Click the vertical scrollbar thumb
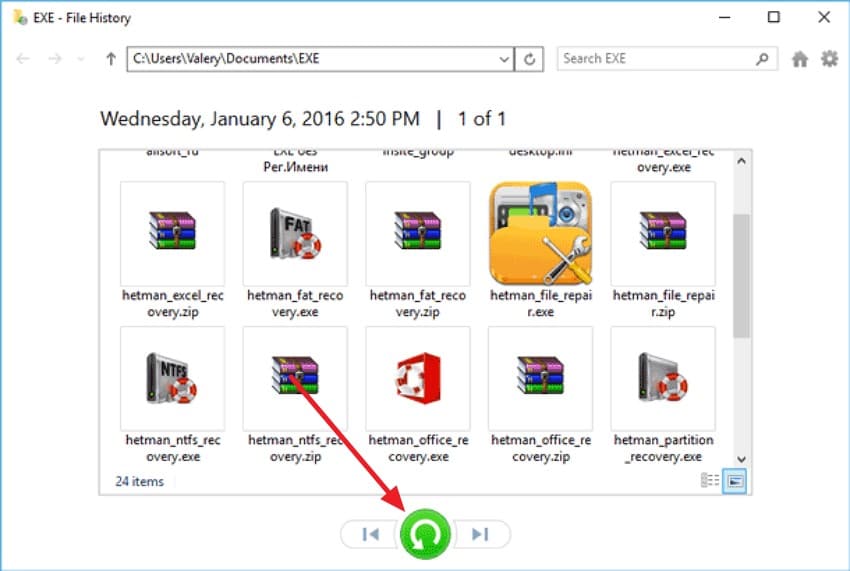The width and height of the screenshot is (850, 571). [x=742, y=276]
